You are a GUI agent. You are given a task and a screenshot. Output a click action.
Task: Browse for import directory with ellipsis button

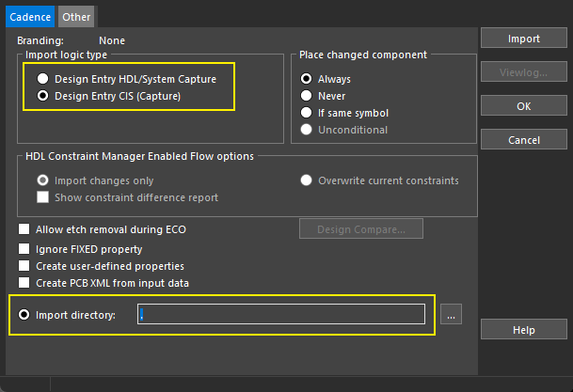point(453,316)
